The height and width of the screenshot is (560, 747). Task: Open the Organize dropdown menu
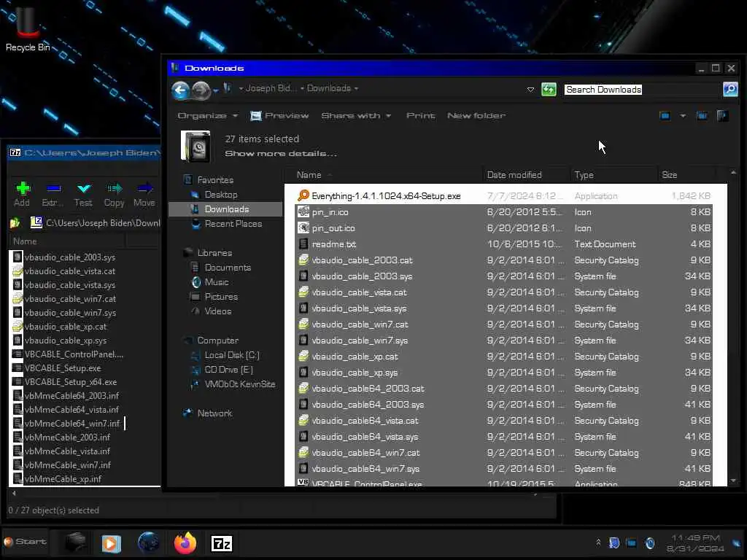pos(207,116)
